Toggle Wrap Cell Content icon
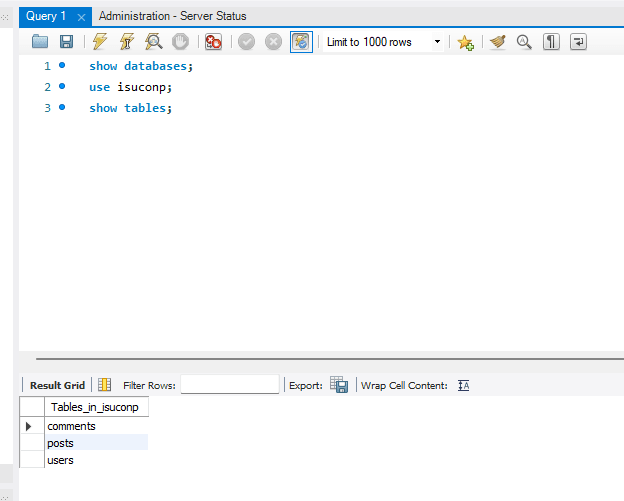This screenshot has width=624, height=501. [x=464, y=386]
